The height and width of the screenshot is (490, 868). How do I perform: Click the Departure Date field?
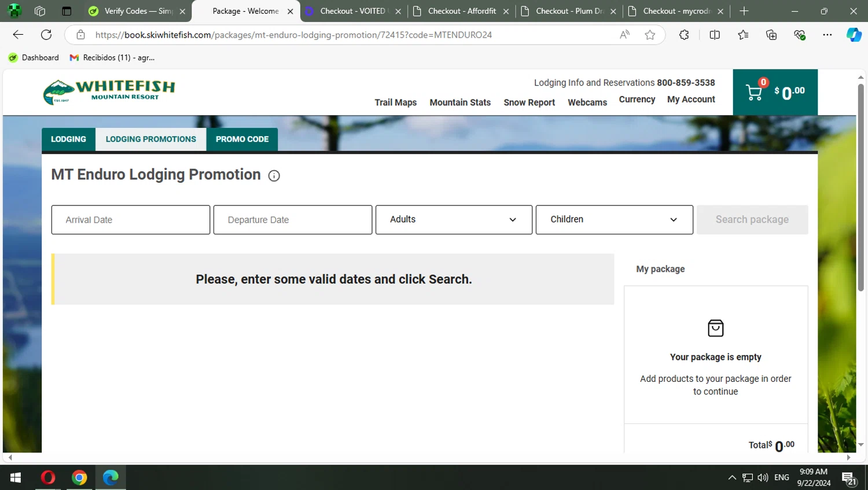(x=293, y=220)
